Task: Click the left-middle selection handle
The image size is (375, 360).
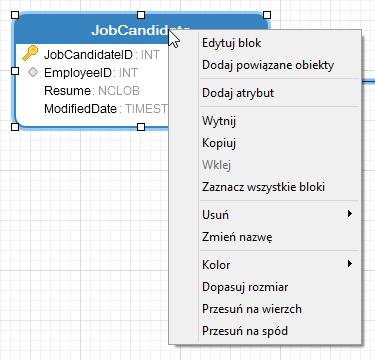Action: tap(15, 71)
